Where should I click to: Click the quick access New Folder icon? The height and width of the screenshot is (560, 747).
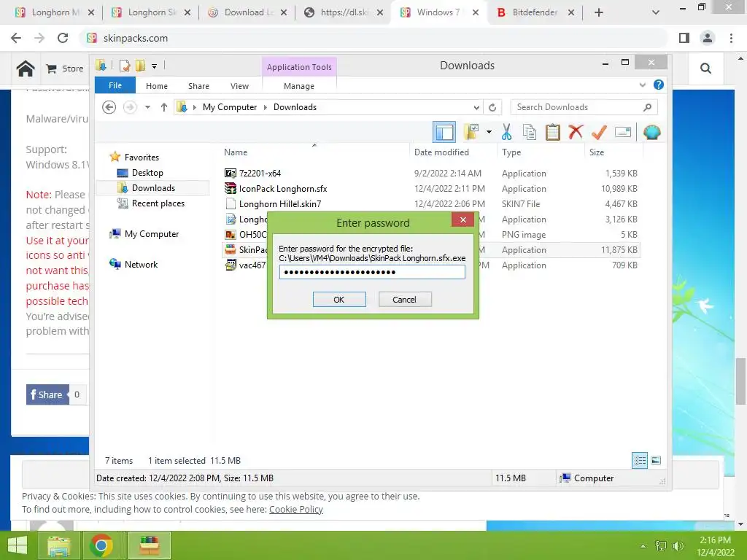[140, 66]
